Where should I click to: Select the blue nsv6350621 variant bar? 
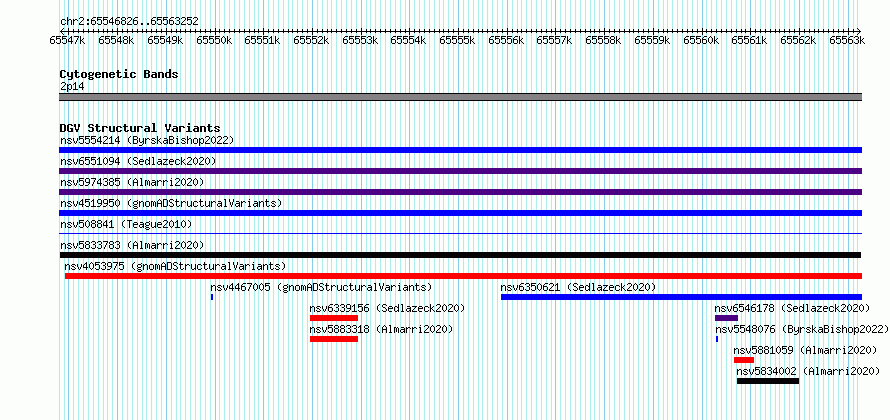[681, 297]
